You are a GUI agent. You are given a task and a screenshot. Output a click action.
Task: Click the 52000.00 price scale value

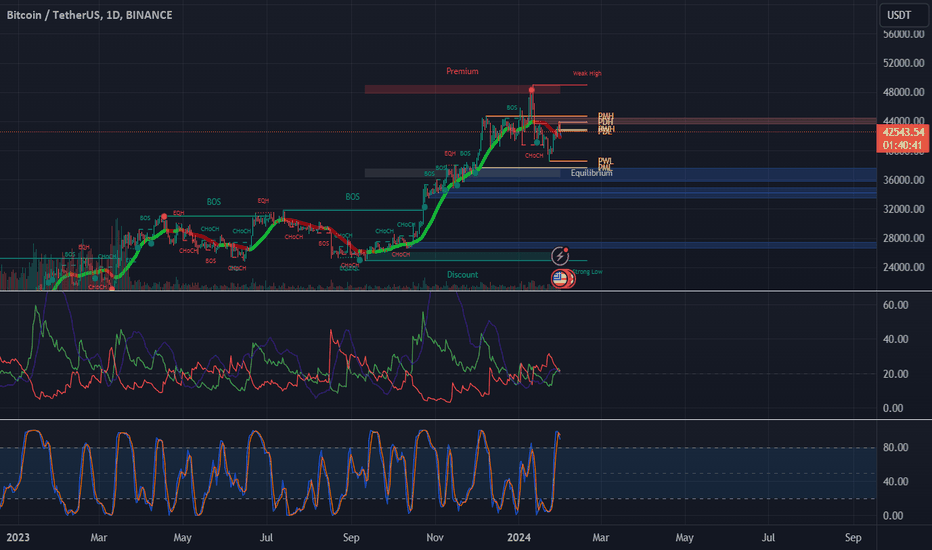click(x=903, y=63)
